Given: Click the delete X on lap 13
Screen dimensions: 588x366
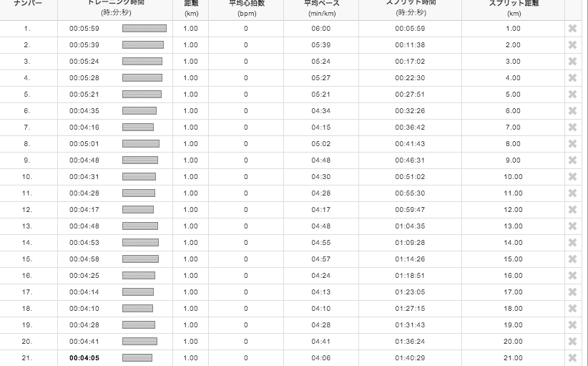Looking at the screenshot, I should click(572, 226).
